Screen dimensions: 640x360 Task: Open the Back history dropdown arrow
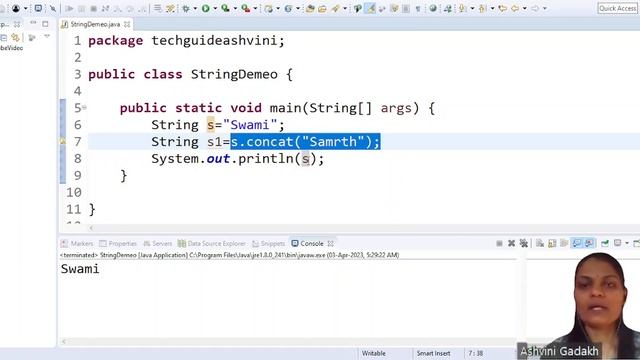[524, 8]
